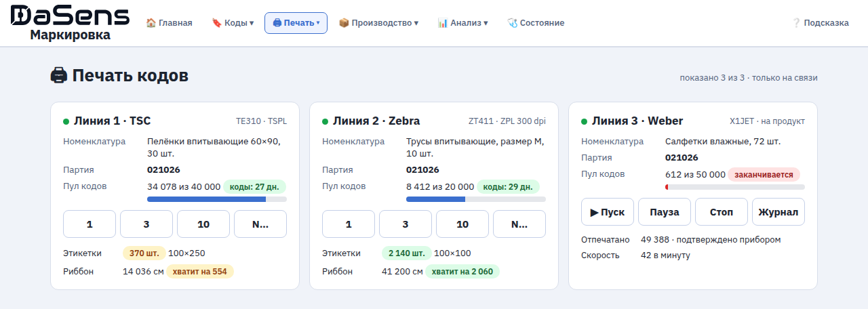868x309 pixels.
Task: Click the printer icon in page heading
Action: (59, 75)
